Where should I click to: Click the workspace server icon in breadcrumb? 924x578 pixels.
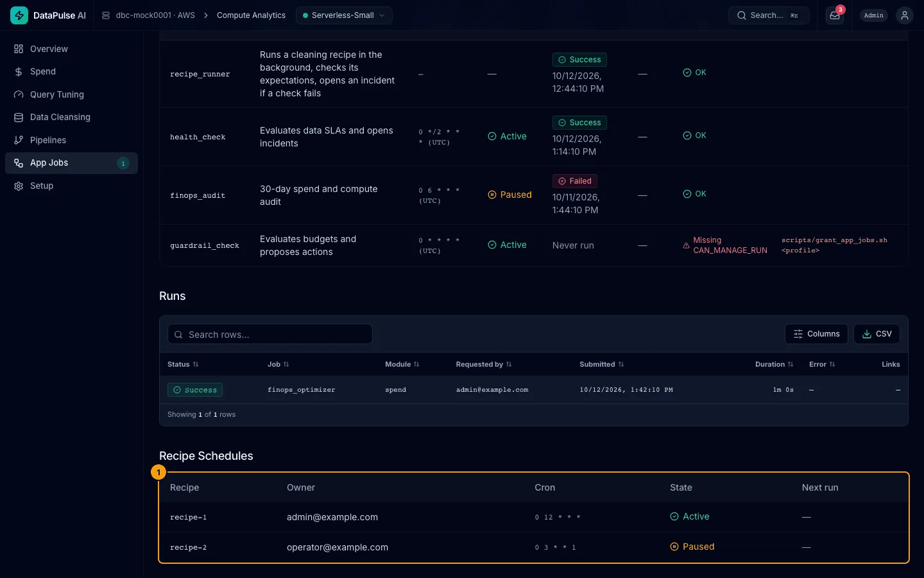pyautogui.click(x=106, y=15)
